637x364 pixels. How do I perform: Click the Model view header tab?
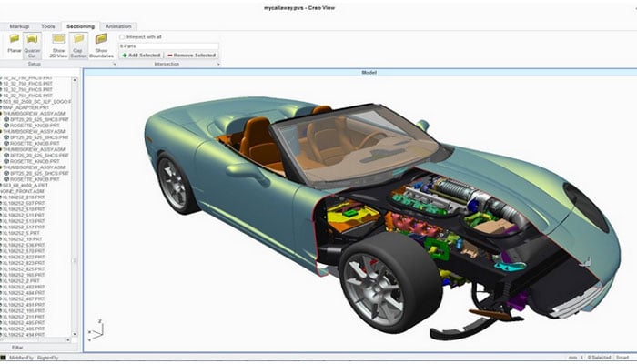[369, 72]
